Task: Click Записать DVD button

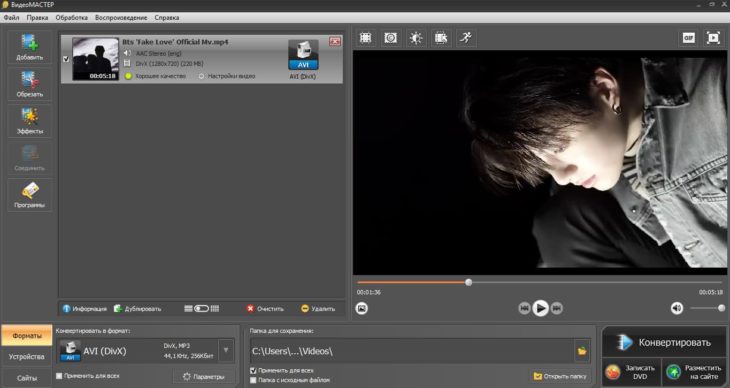Action: tap(631, 372)
